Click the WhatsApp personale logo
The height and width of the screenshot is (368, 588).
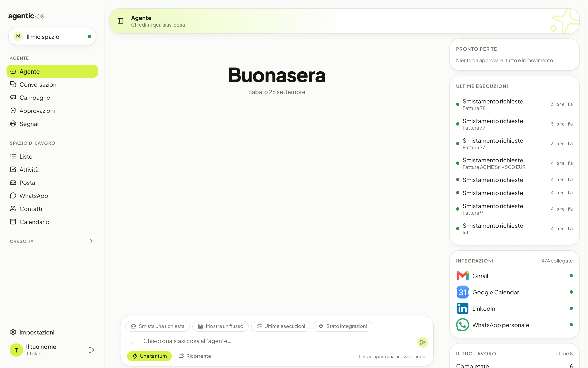(x=462, y=325)
